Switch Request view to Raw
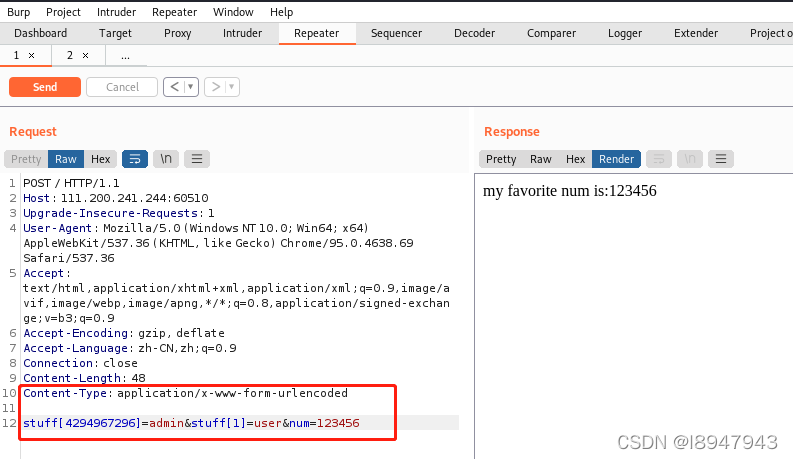Viewport: 793px width, 459px height. pos(66,159)
